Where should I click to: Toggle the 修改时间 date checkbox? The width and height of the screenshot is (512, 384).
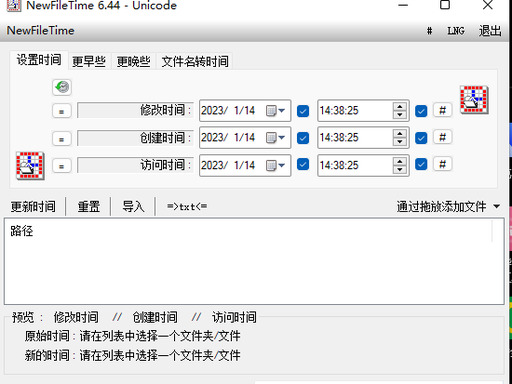tap(303, 111)
